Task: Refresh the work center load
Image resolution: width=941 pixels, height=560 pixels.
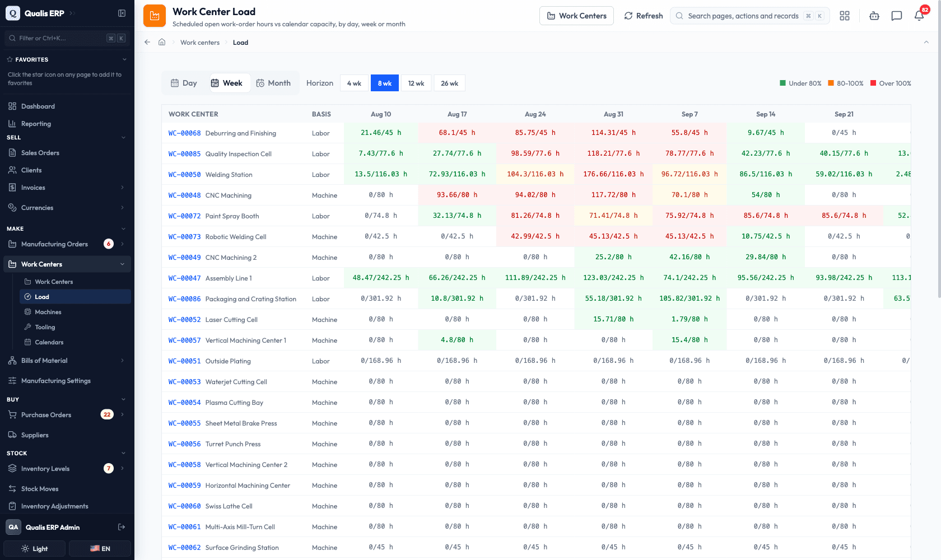Action: coord(644,16)
